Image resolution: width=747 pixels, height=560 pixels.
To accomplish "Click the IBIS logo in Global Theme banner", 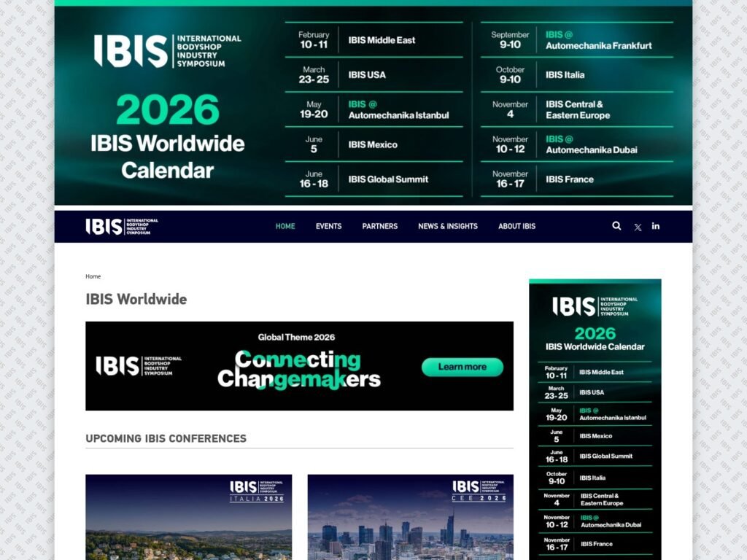I will click(x=139, y=366).
